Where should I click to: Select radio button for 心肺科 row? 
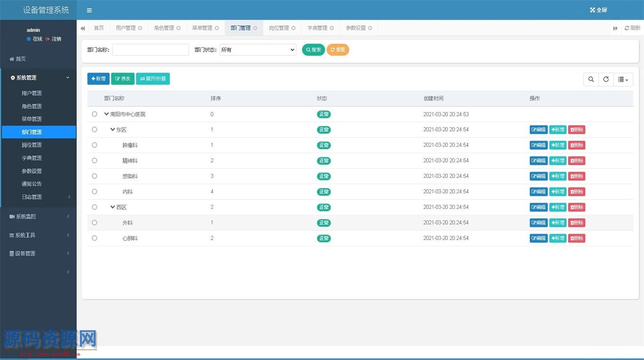95,238
